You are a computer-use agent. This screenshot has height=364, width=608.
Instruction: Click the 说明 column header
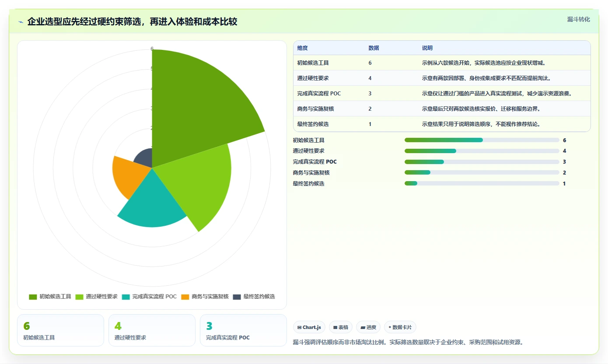[x=427, y=48]
